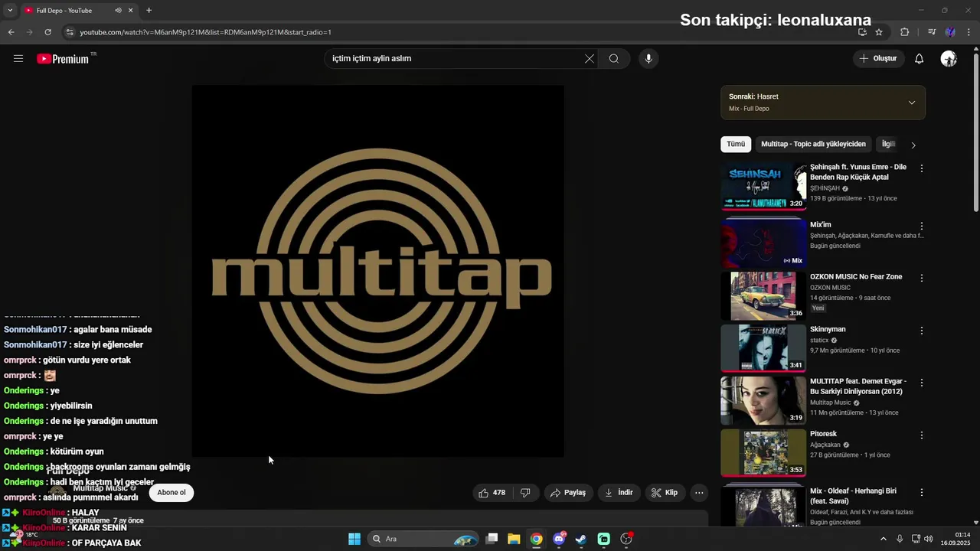Click the Paylaş share button
Screen dimensions: 980x551
[x=567, y=493]
